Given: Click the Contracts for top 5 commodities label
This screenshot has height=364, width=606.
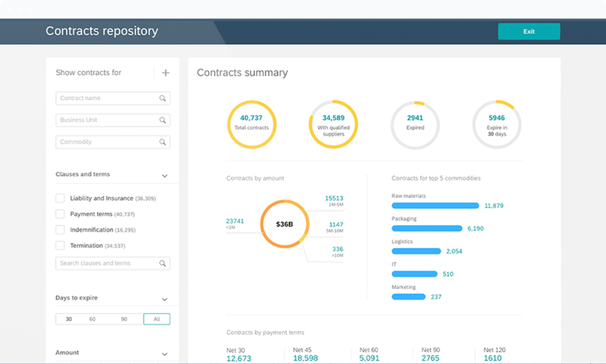Looking at the screenshot, I should (436, 178).
